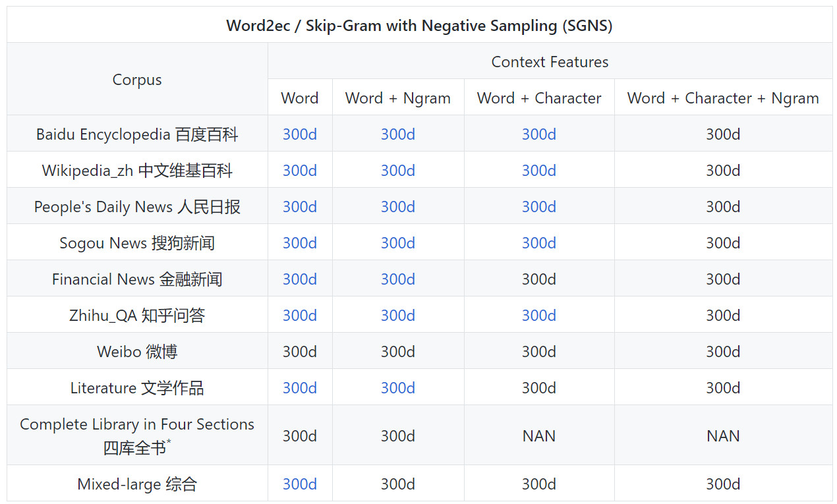Screen dimensions: 837x504
Task: Click the Baidu Encyclopedia 百度百科 corpus cell
Action: pos(137,134)
